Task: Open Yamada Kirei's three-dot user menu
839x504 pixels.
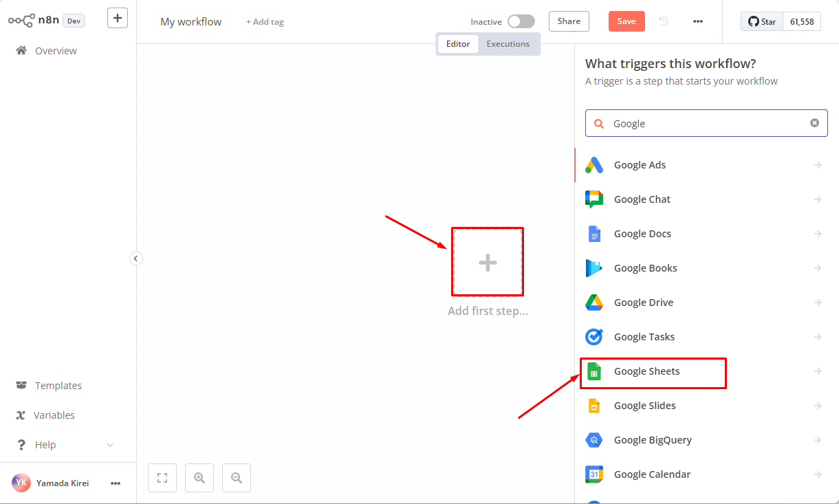Action: point(116,483)
